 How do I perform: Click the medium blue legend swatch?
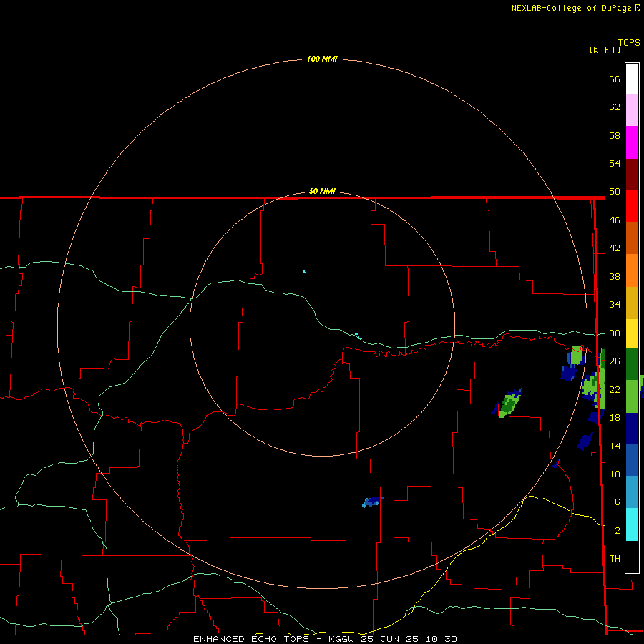[632, 460]
